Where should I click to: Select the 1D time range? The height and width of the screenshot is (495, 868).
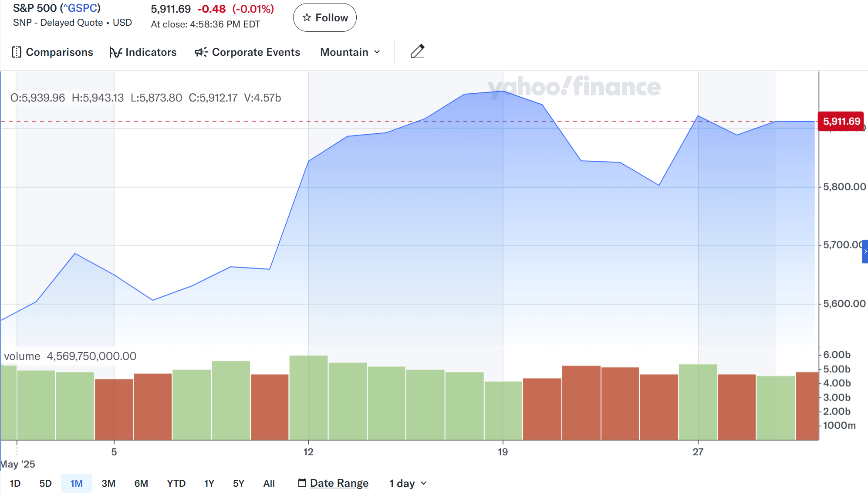point(15,483)
